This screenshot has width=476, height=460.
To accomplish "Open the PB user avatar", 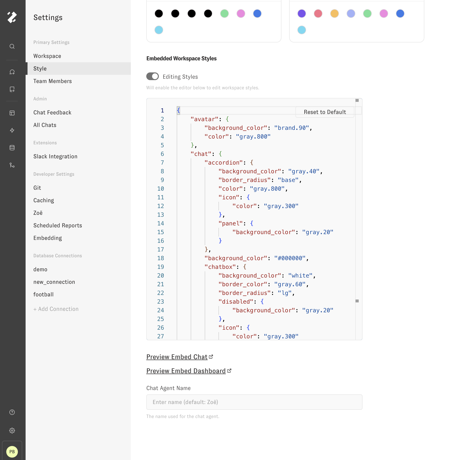I will (x=12, y=452).
